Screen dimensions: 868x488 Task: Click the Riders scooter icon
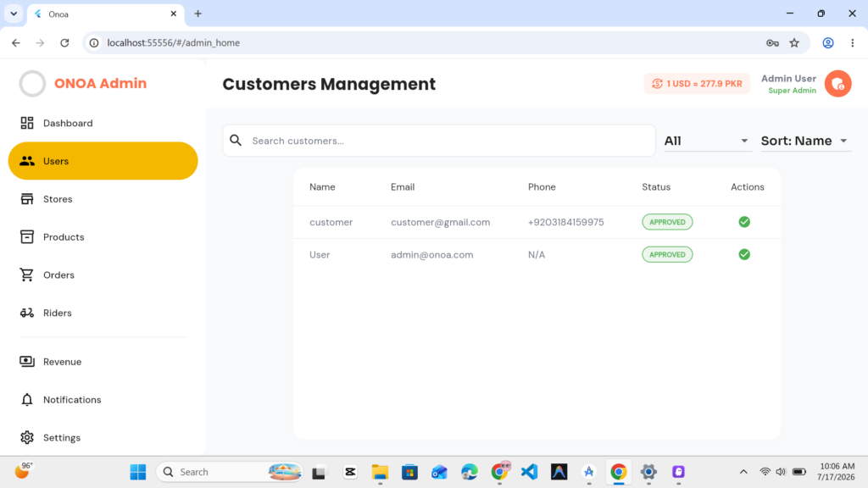(x=26, y=313)
